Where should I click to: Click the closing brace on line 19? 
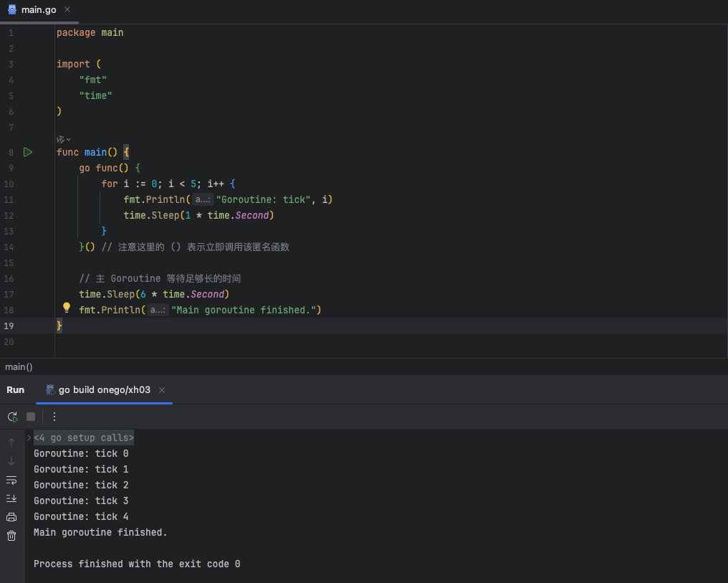(x=59, y=326)
